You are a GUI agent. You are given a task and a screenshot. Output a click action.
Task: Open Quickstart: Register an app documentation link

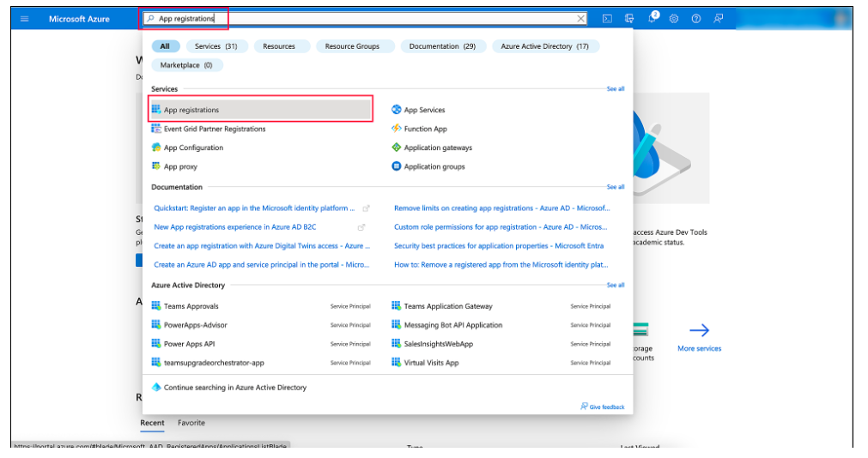[253, 208]
